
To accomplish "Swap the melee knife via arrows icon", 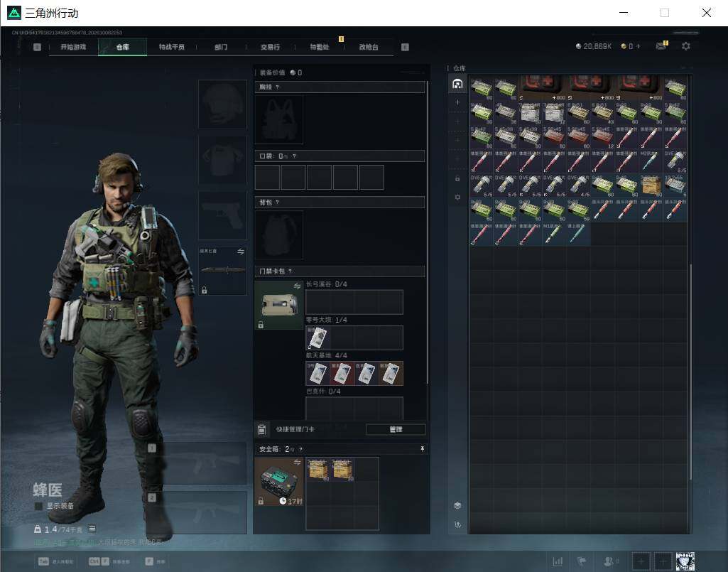I will (x=241, y=252).
